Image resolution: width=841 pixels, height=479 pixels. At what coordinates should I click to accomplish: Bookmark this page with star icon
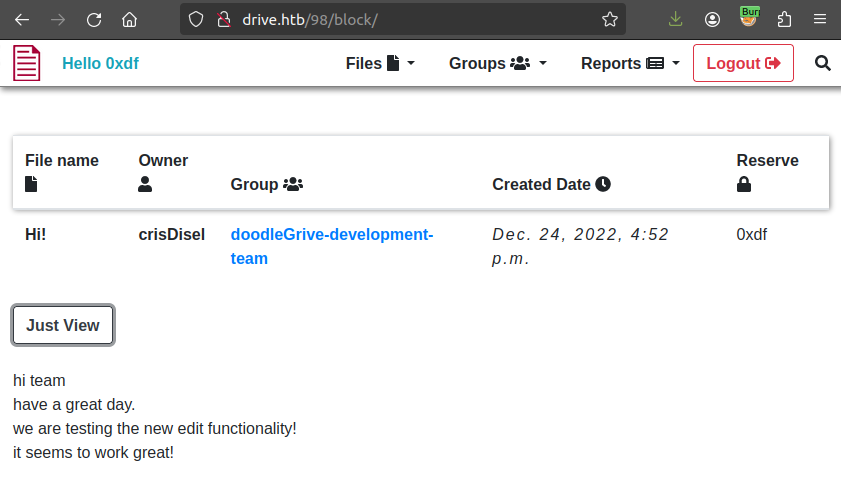610,19
